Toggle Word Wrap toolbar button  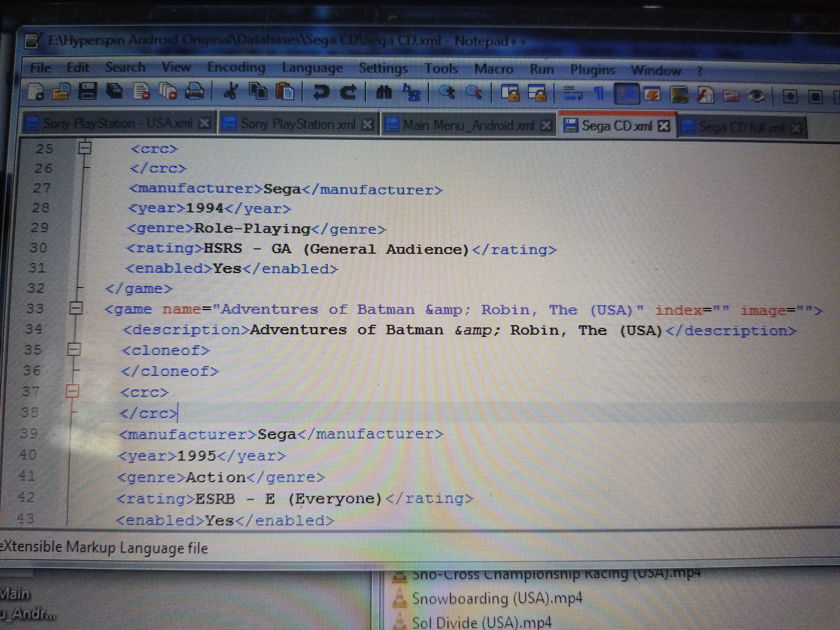tap(573, 94)
